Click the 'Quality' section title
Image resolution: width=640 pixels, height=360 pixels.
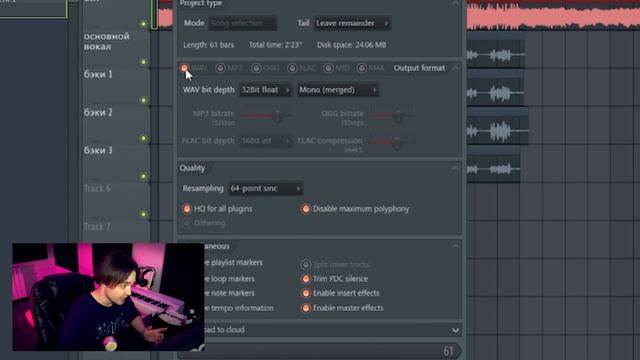[x=192, y=168]
